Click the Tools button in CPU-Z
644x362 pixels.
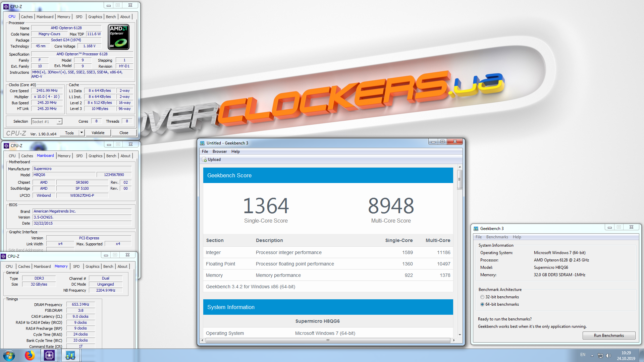(69, 133)
